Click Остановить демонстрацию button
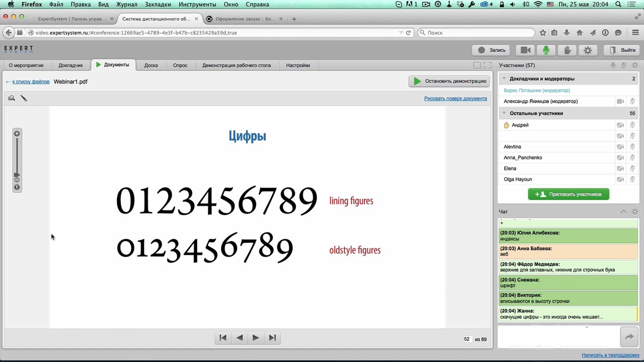Image resolution: width=644 pixels, height=362 pixels. coord(449,81)
